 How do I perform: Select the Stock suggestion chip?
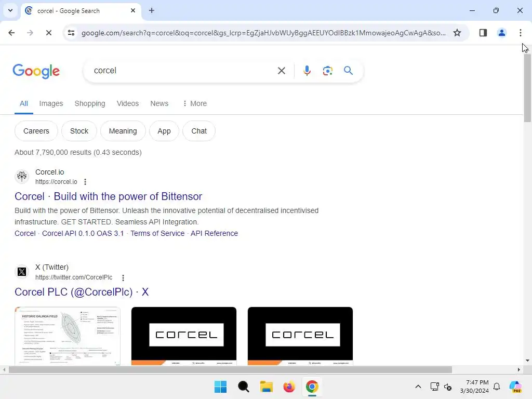click(79, 131)
